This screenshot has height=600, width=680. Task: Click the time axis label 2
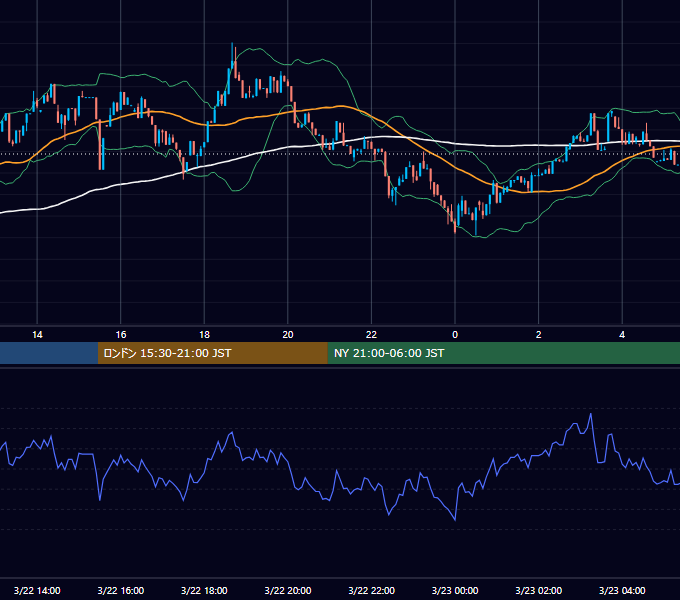tap(539, 335)
